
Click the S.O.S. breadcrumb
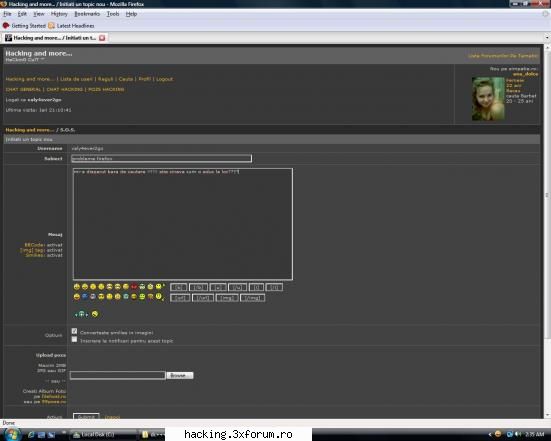[x=67, y=130]
